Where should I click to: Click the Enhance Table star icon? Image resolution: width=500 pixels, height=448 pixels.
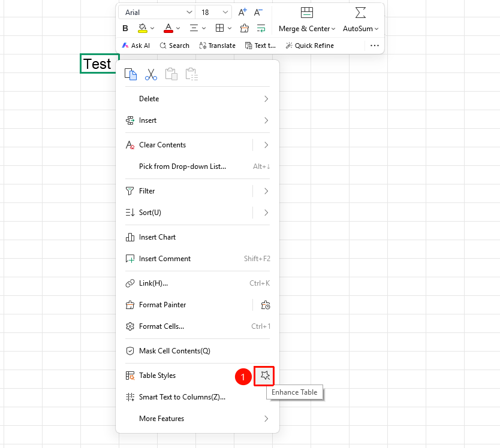(264, 376)
